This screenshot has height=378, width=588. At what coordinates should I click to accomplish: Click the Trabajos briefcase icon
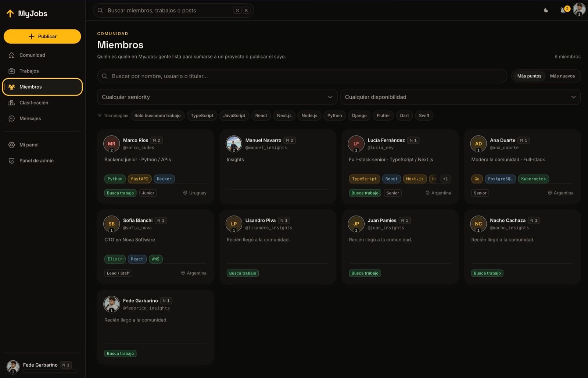pyautogui.click(x=12, y=71)
